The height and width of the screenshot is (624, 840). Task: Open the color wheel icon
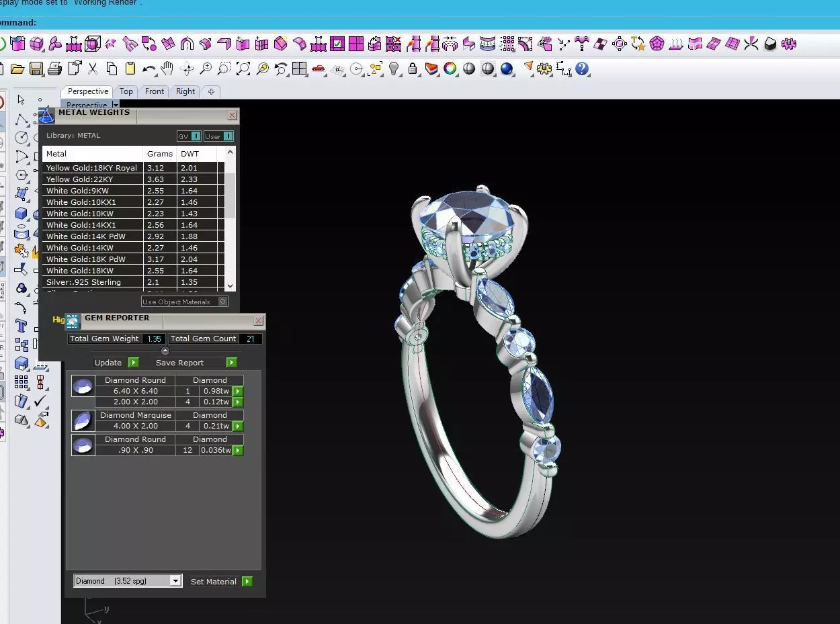click(x=450, y=69)
